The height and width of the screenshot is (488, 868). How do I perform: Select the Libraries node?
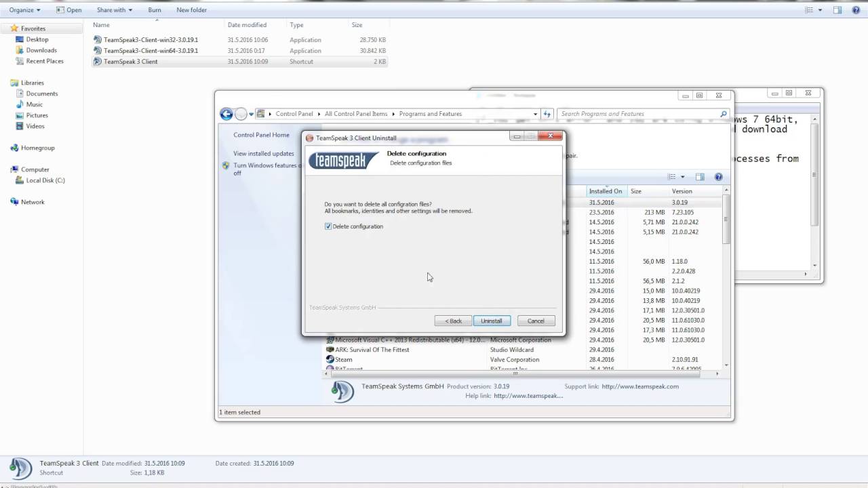[x=32, y=83]
